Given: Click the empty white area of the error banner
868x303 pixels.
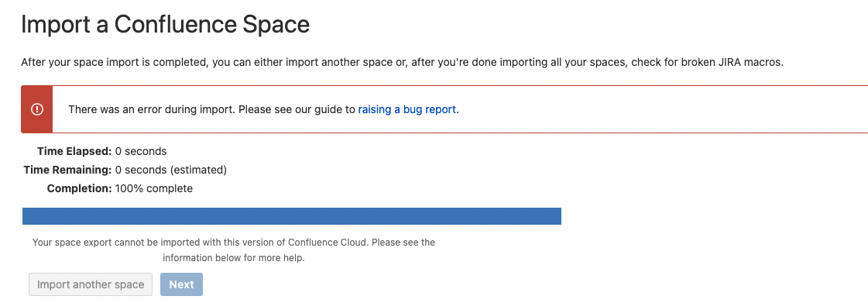Looking at the screenshot, I should [664, 109].
